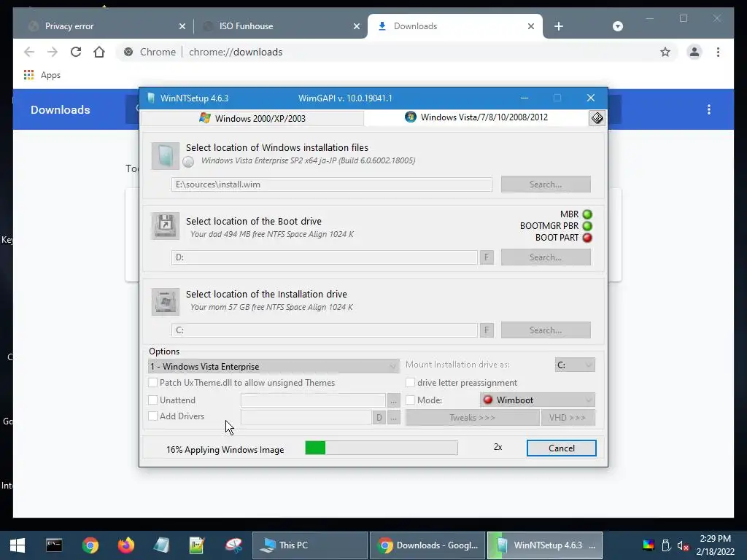Click the Boot drive D: path field

325,257
